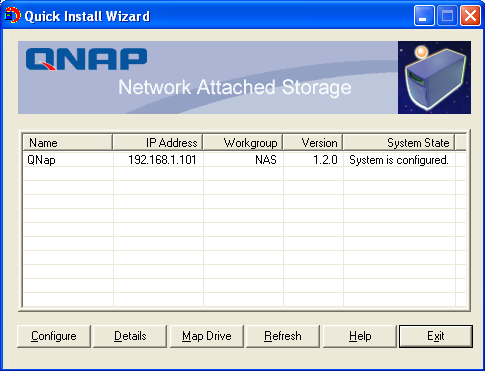Refresh the NAS device list
Viewport: 485px width, 371px height.
coord(283,336)
